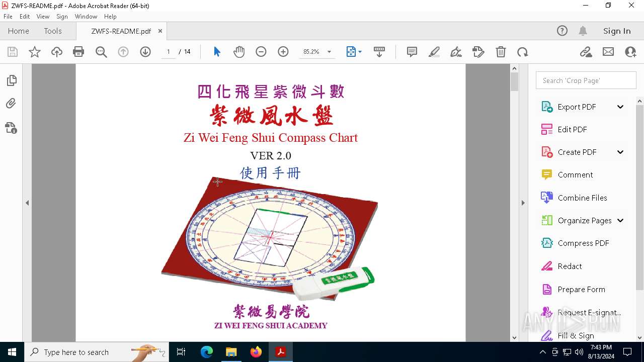Image resolution: width=644 pixels, height=362 pixels.
Task: Bookmark with the star icon
Action: [35, 52]
